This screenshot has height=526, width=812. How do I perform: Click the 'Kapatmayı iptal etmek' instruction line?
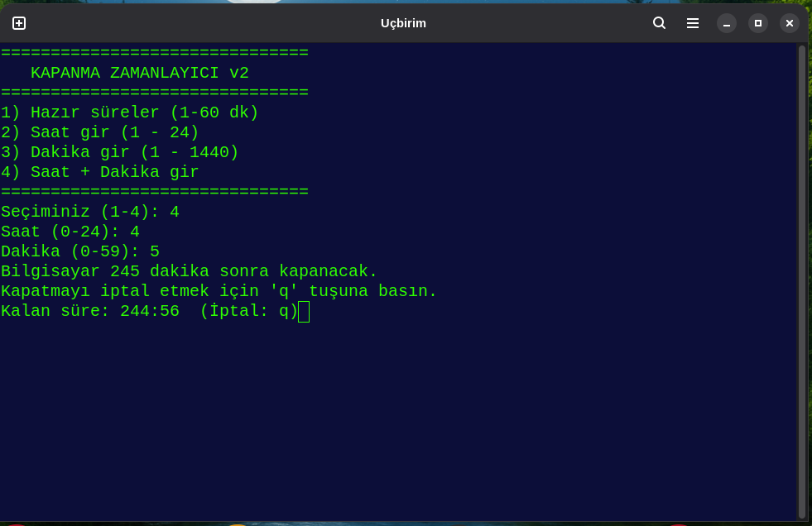pyautogui.click(x=219, y=291)
